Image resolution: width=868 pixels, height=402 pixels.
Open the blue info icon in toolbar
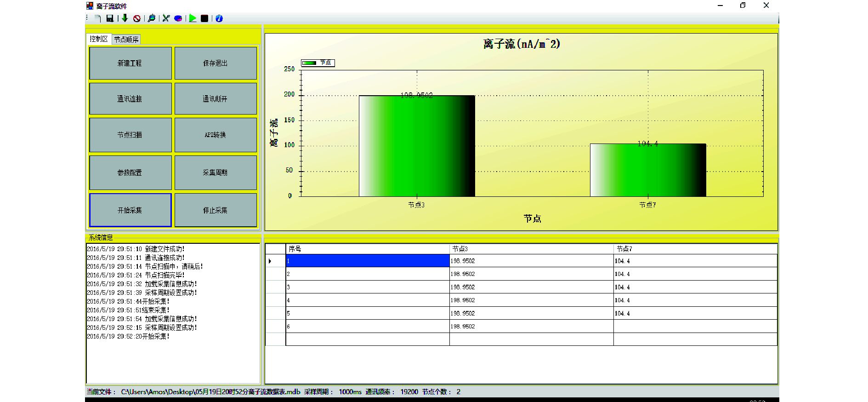coord(219,18)
